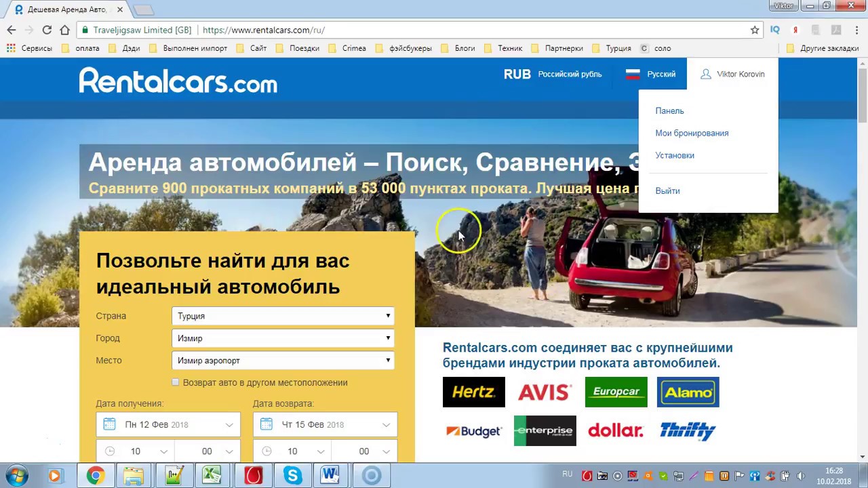Open the Поездки bookmarks folder
This screenshot has width=868, height=488.
tap(298, 48)
